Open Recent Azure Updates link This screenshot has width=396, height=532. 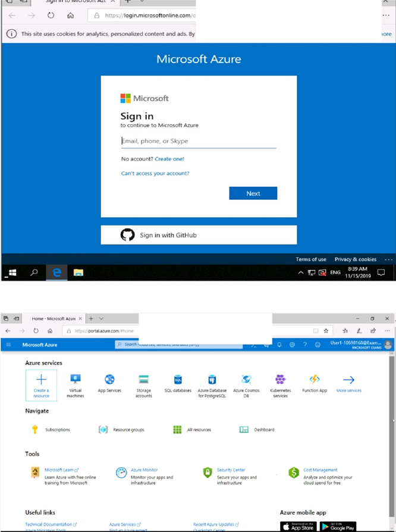pyautogui.click(x=216, y=524)
